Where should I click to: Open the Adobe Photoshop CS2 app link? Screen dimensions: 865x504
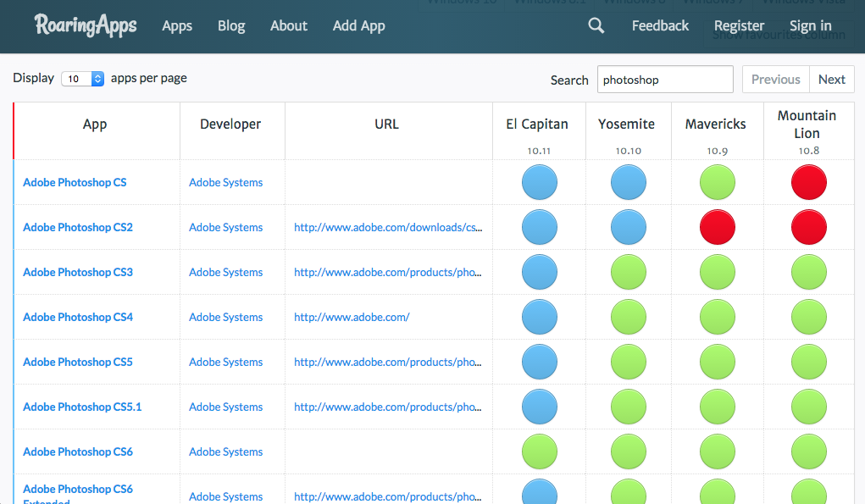pyautogui.click(x=78, y=227)
